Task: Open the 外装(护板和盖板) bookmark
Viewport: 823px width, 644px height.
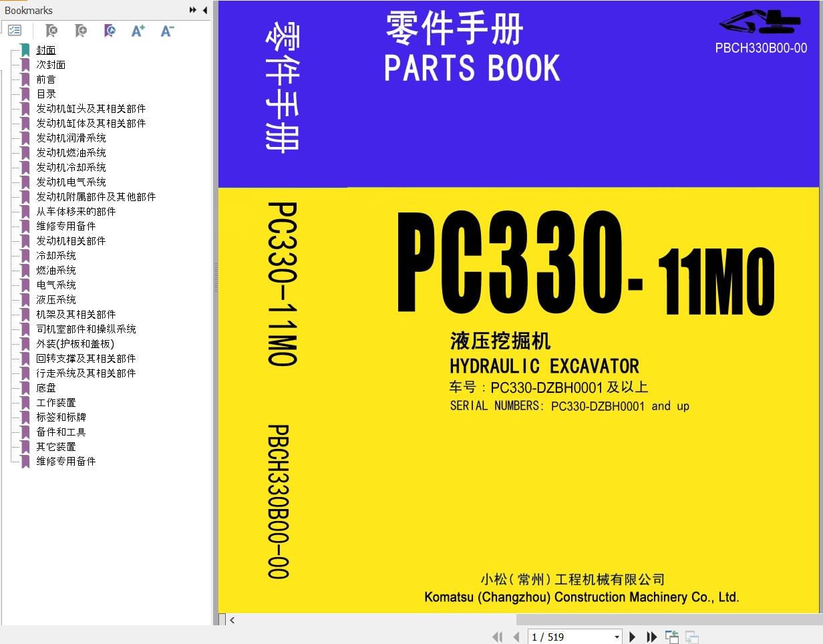Action: 75,344
